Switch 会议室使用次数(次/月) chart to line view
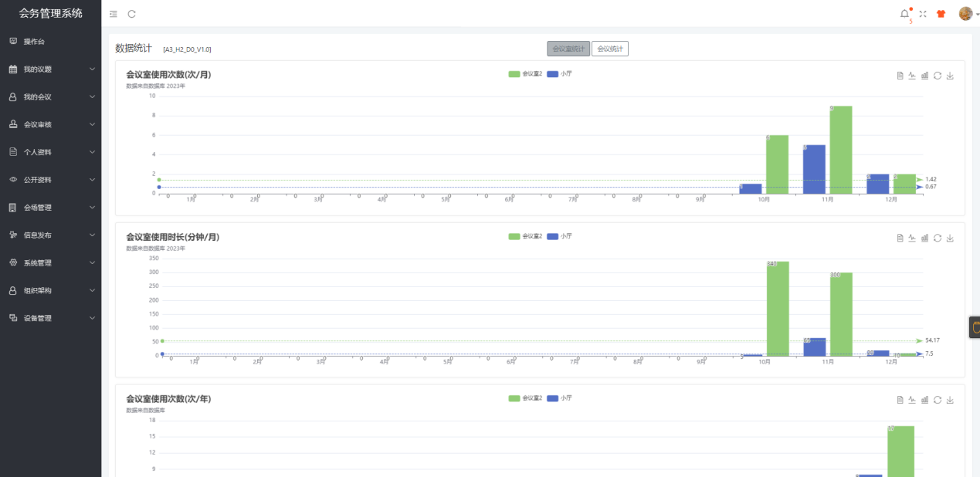The height and width of the screenshot is (477, 980). tap(912, 76)
